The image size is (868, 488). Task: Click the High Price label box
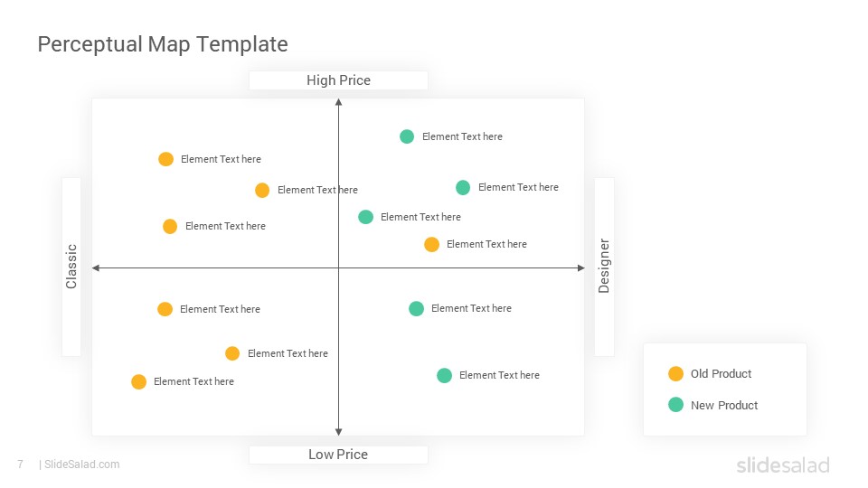(x=338, y=80)
